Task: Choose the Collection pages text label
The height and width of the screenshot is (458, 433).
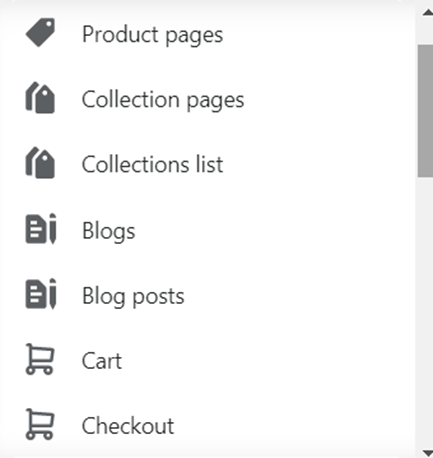Action: pyautogui.click(x=163, y=100)
